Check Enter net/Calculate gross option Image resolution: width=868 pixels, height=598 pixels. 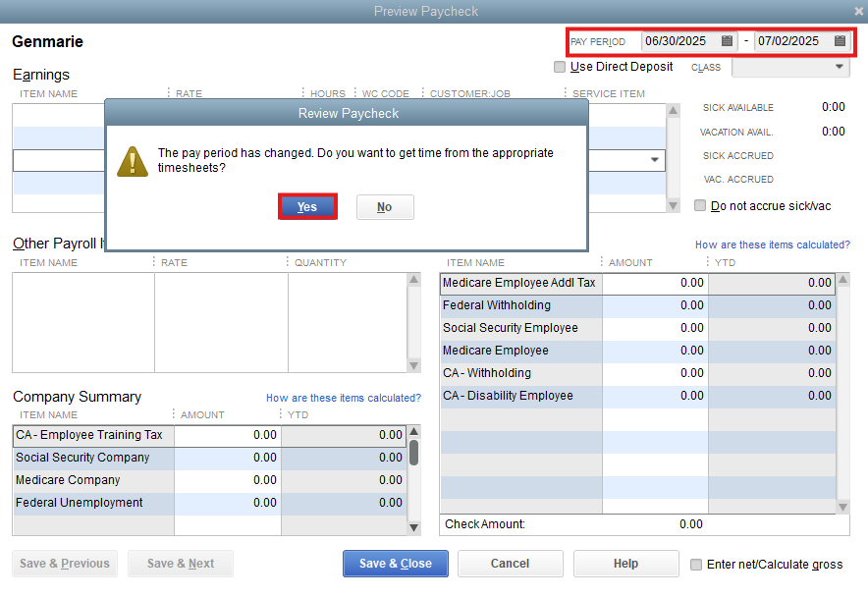click(x=696, y=565)
